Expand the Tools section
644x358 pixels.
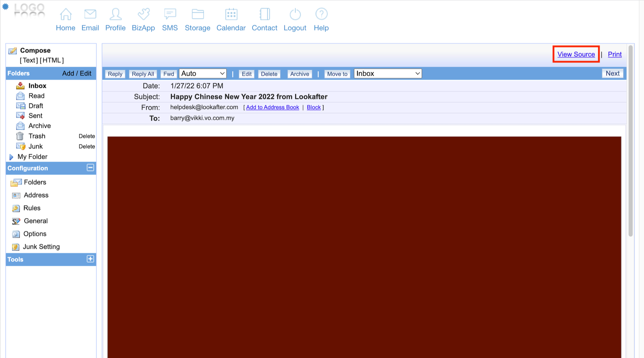pyautogui.click(x=91, y=259)
